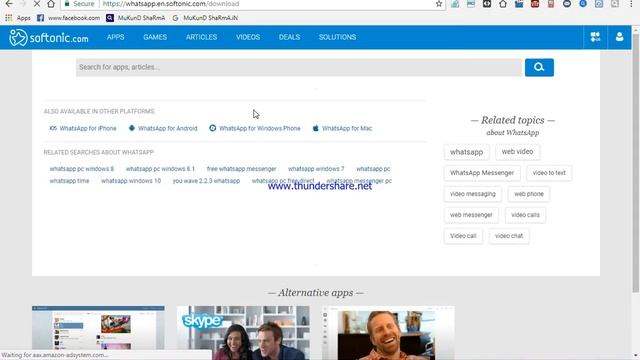Click the blue clapperboard extension icon
Screen dimensions: 640x360
point(519,4)
